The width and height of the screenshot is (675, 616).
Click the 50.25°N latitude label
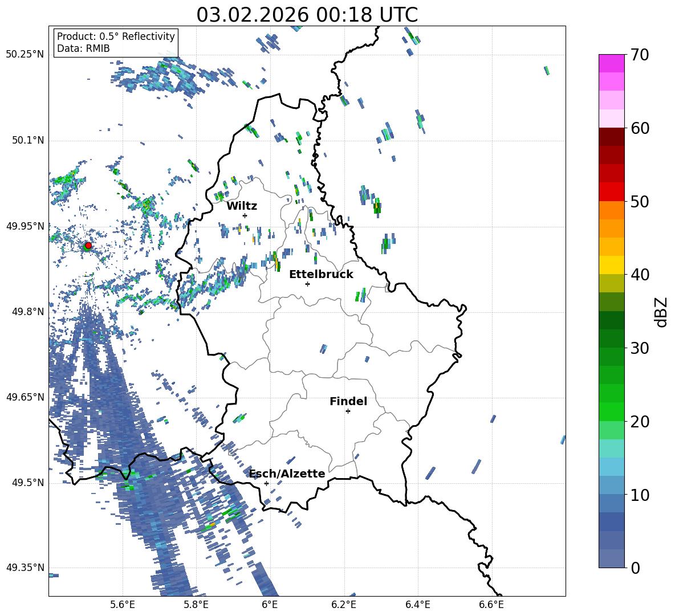(x=25, y=55)
